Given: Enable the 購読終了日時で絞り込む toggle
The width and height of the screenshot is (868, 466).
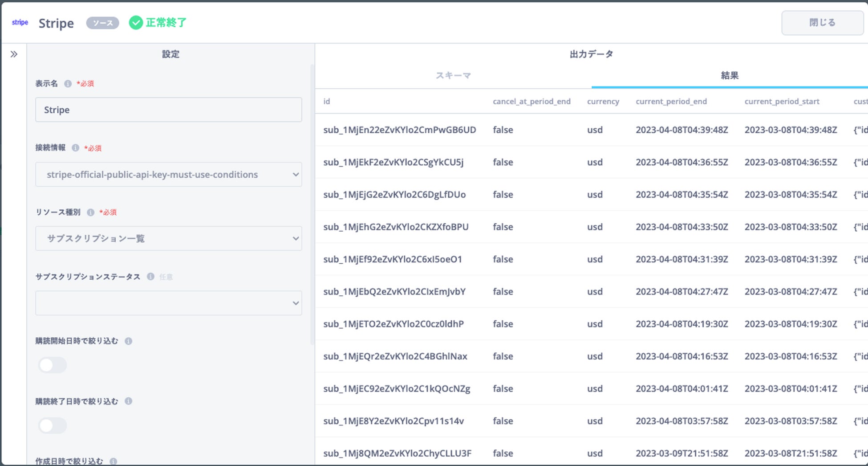Looking at the screenshot, I should pyautogui.click(x=53, y=425).
